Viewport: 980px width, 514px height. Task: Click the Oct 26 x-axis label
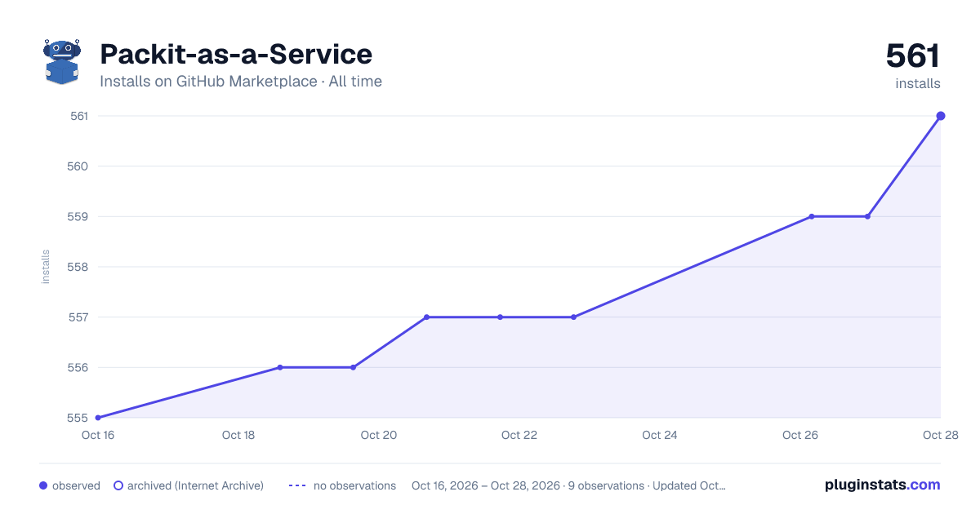click(800, 435)
